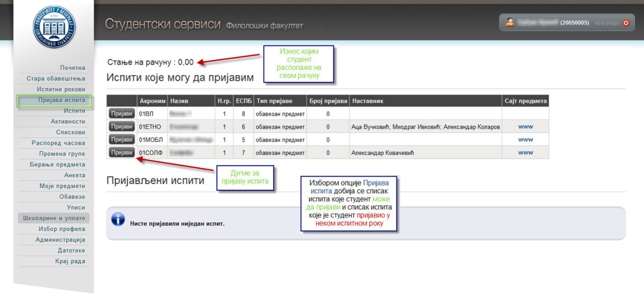Image resolution: width=644 pixels, height=295 pixels.
Task: Click крај рада text in header
Action: coord(606,23)
